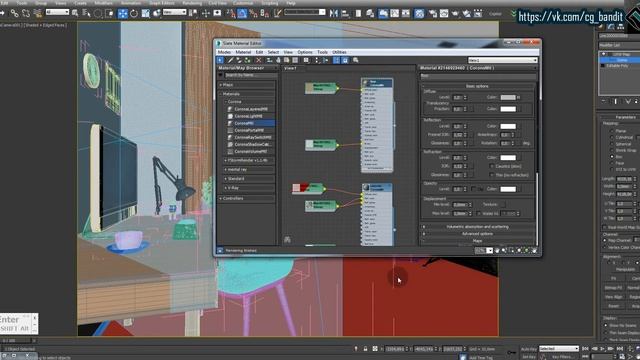Click Move Children icon in Slate toolbar
Image resolution: width=640 pixels, height=360 pixels.
270,60
